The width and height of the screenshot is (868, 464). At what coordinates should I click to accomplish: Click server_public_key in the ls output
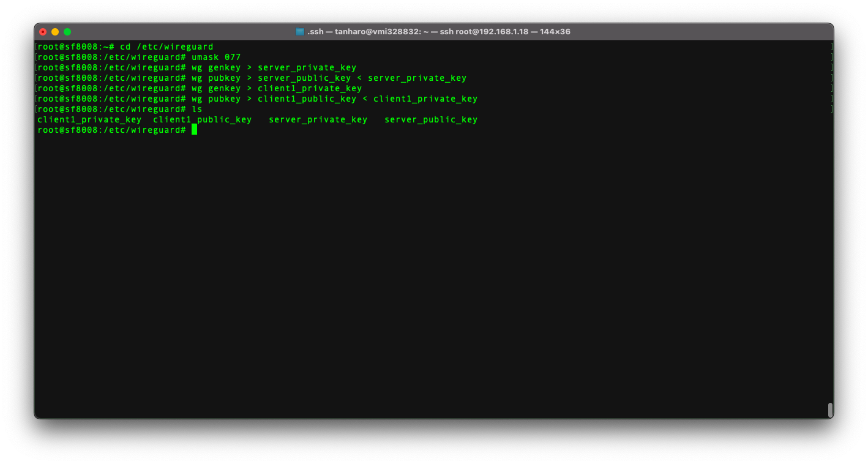click(430, 119)
